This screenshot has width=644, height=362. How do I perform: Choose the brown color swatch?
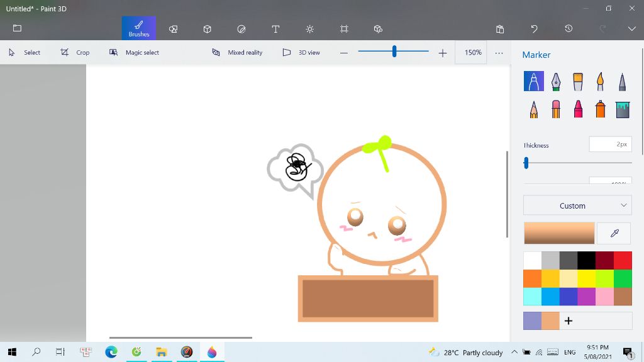point(623,297)
